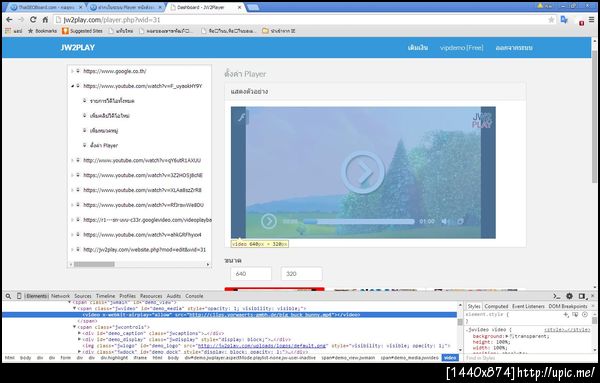Switch to the Network tab in DevTools

[x=60, y=296]
